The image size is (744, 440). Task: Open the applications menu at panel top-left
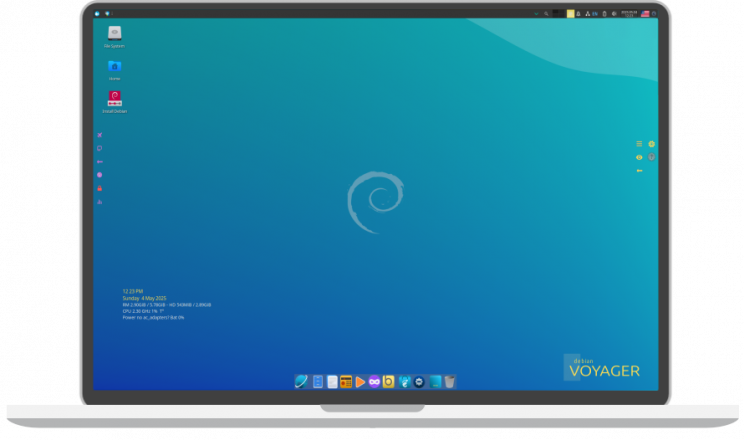pos(97,14)
